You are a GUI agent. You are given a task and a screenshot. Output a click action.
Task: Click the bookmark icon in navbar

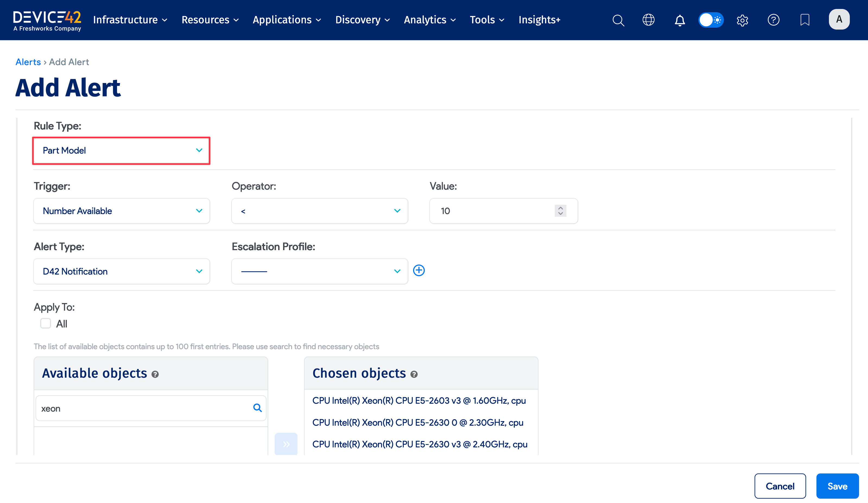tap(804, 20)
